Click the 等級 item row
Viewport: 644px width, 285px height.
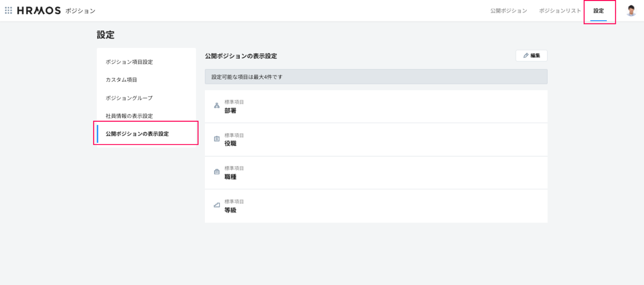[376, 206]
